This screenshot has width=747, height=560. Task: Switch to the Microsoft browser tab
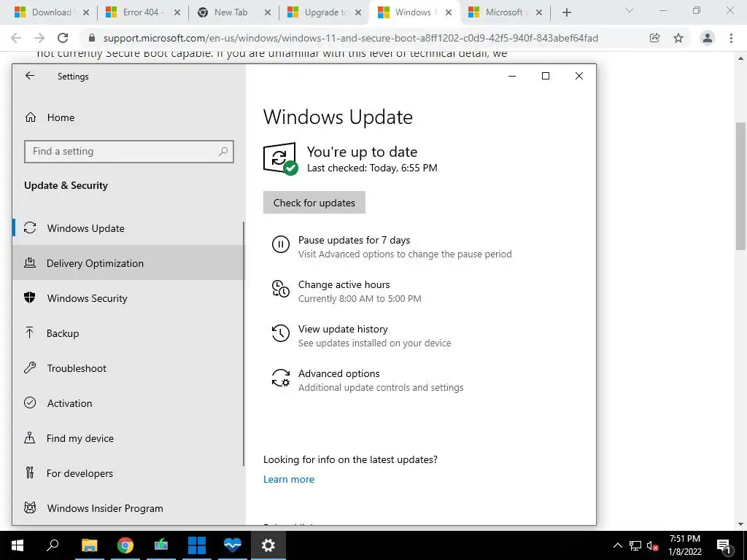click(503, 12)
